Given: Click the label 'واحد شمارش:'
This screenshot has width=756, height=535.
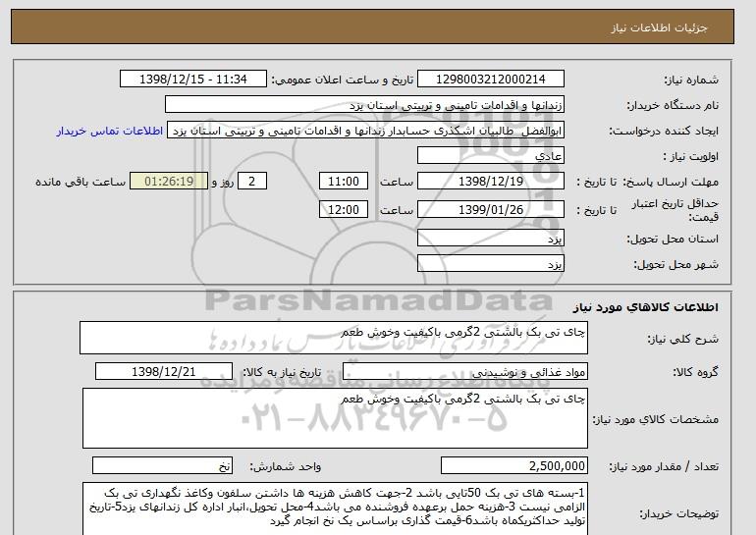Looking at the screenshot, I should (285, 466).
